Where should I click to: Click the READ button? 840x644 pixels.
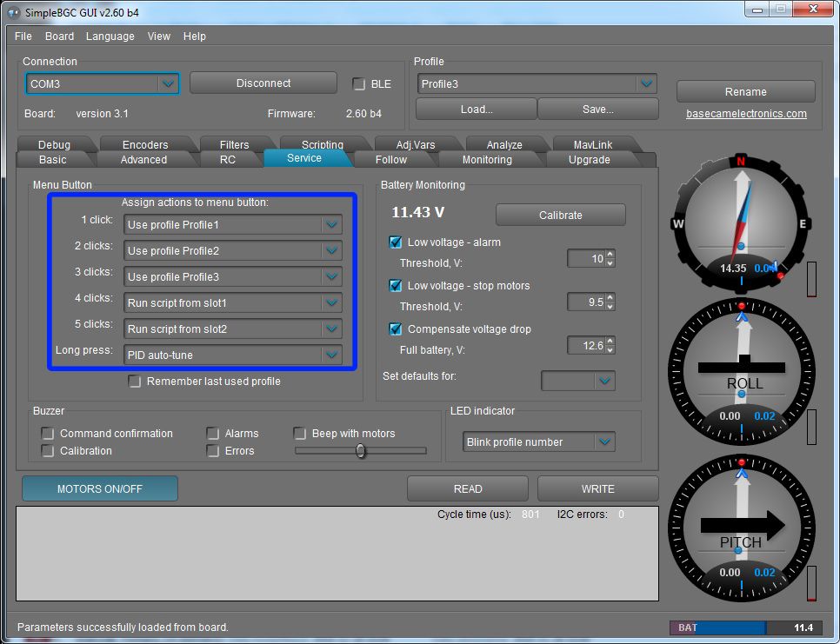pos(468,488)
